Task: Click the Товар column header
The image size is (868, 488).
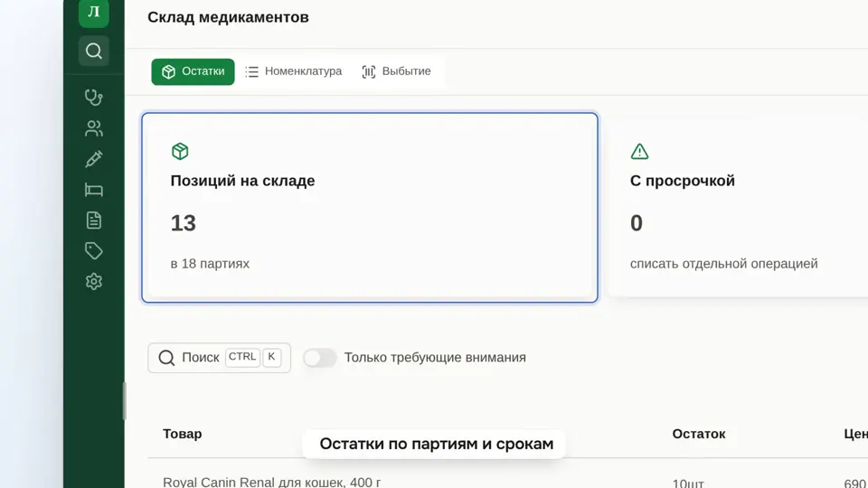Action: point(182,434)
